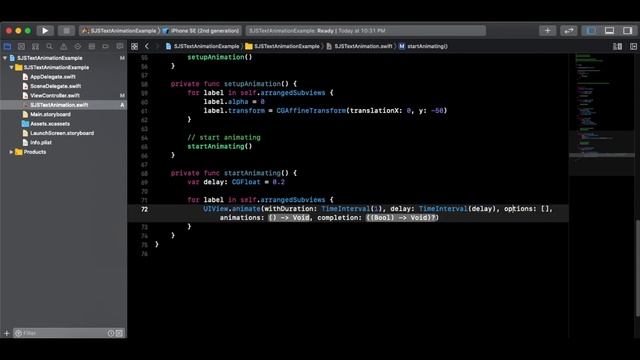The image size is (640, 360).
Task: Open the Find navigator
Action: [x=49, y=47]
